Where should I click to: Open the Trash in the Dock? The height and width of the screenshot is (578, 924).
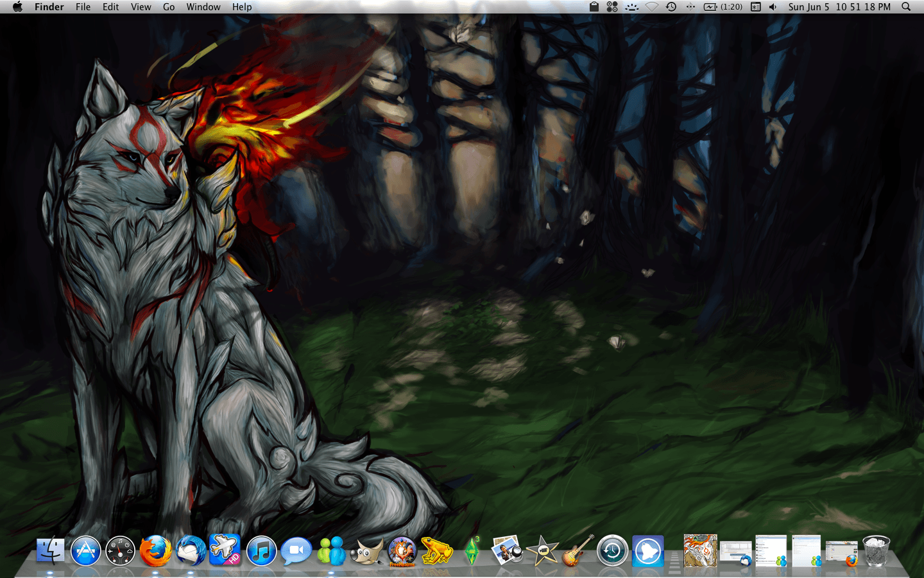point(876,551)
